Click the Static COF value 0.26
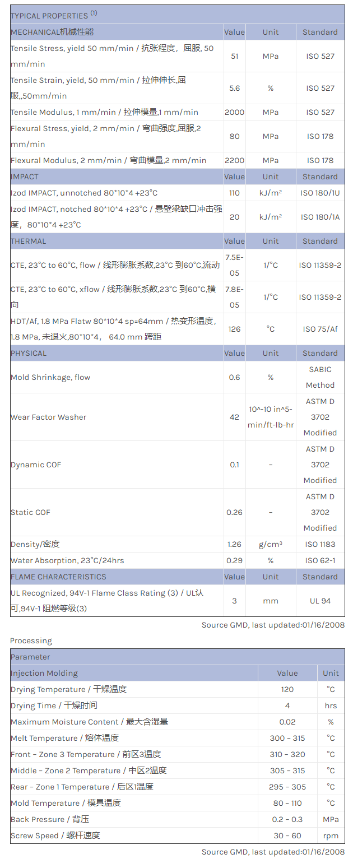The width and height of the screenshot is (353, 868). pos(234,512)
